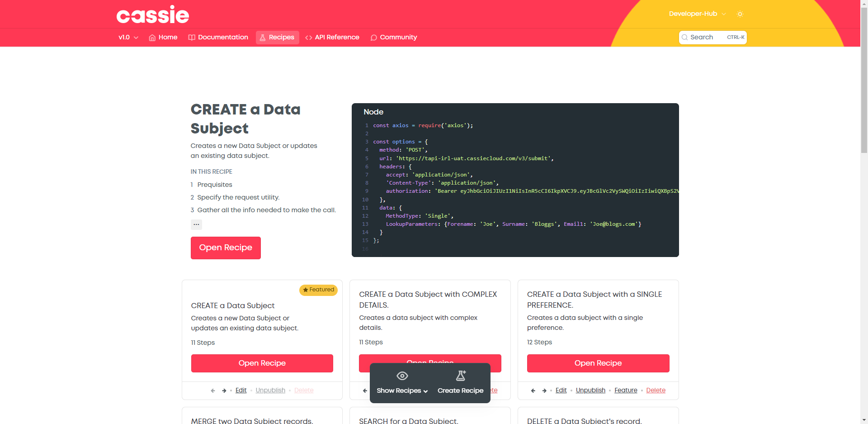Switch to the Recipes tab
Viewport: 868px width, 424px height.
(x=277, y=38)
